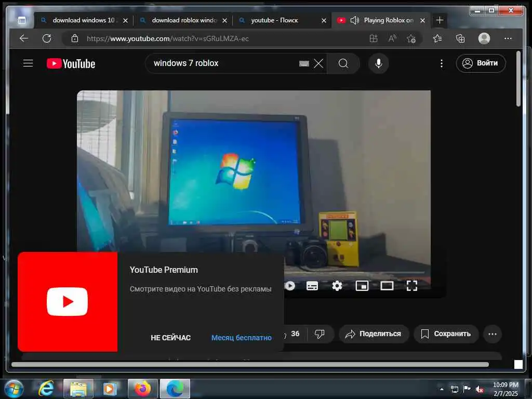Click the Войти sign-in button
The image size is (532, 399).
[481, 63]
